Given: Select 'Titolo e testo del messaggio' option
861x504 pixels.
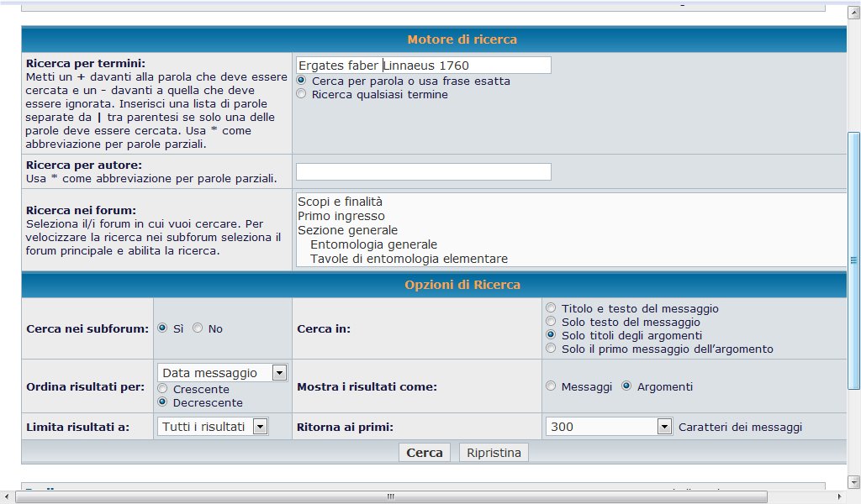Looking at the screenshot, I should pyautogui.click(x=551, y=308).
